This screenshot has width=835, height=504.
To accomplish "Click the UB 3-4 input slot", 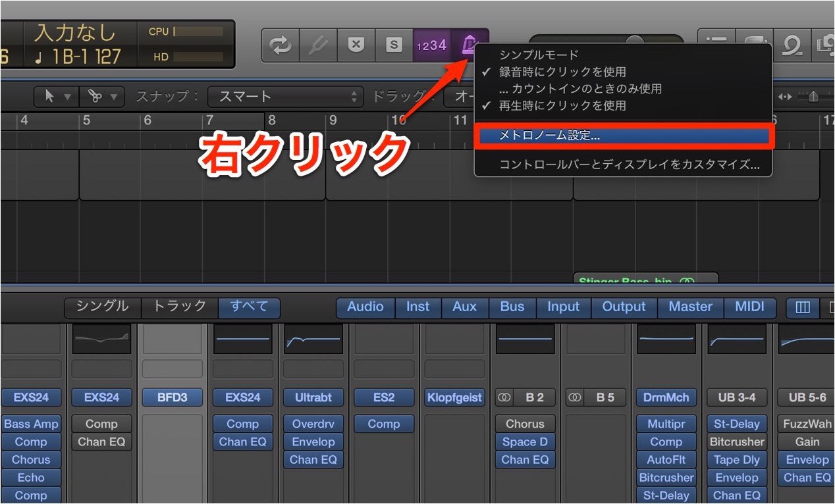I will pyautogui.click(x=737, y=397).
